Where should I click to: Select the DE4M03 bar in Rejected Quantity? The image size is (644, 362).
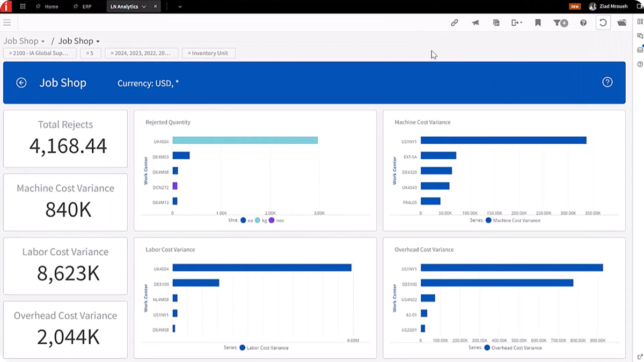pyautogui.click(x=181, y=156)
